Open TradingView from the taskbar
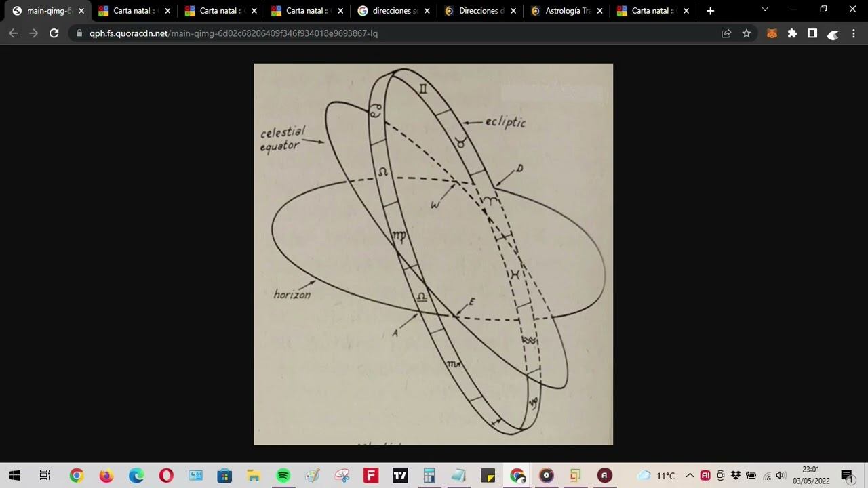Viewport: 868px width, 488px height. (x=400, y=476)
